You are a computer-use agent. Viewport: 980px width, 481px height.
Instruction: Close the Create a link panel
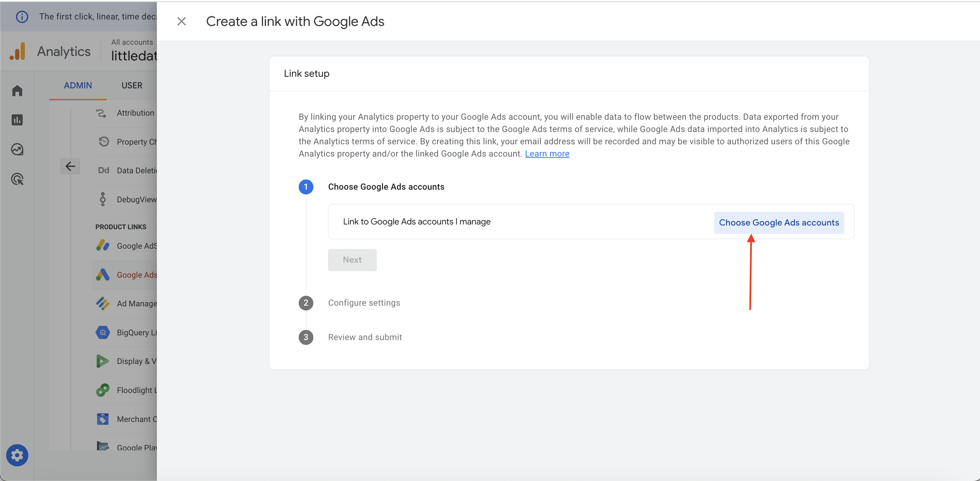point(181,21)
